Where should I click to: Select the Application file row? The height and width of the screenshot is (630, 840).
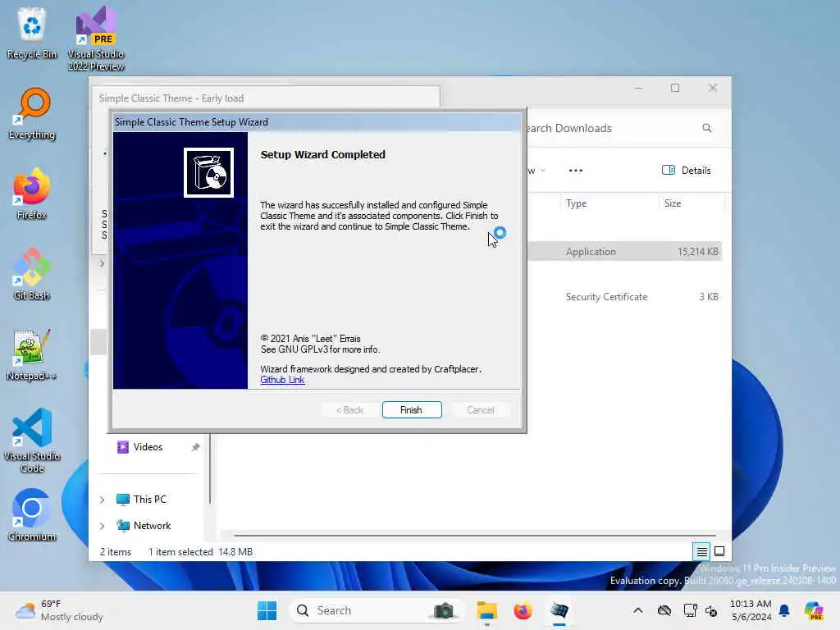tap(624, 252)
